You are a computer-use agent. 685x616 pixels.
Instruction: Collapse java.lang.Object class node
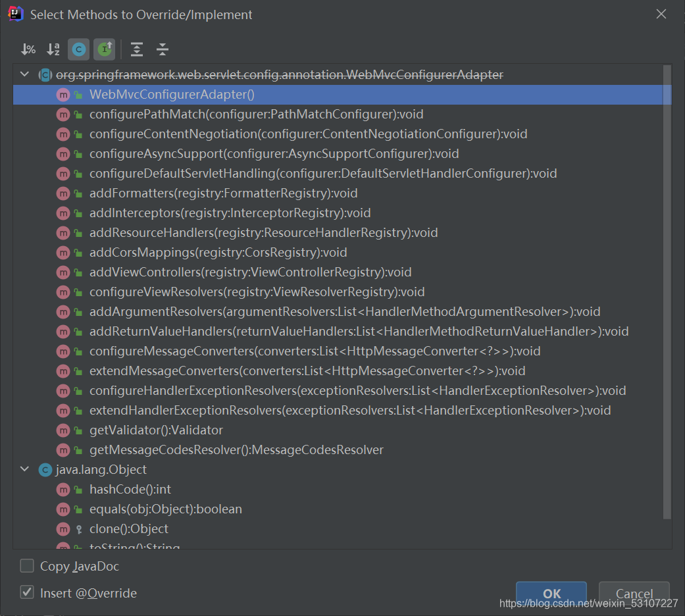[x=24, y=469]
